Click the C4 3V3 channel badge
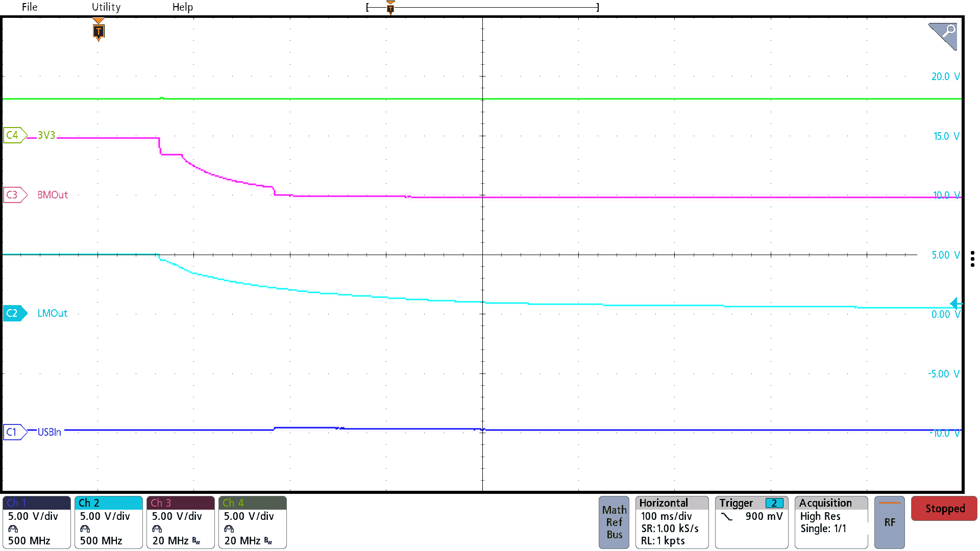This screenshot has height=551, width=980. coord(14,135)
